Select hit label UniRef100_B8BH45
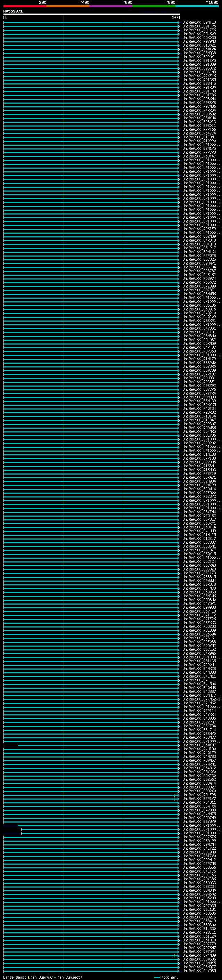The width and height of the screenshot is (222, 980). tap(199, 84)
